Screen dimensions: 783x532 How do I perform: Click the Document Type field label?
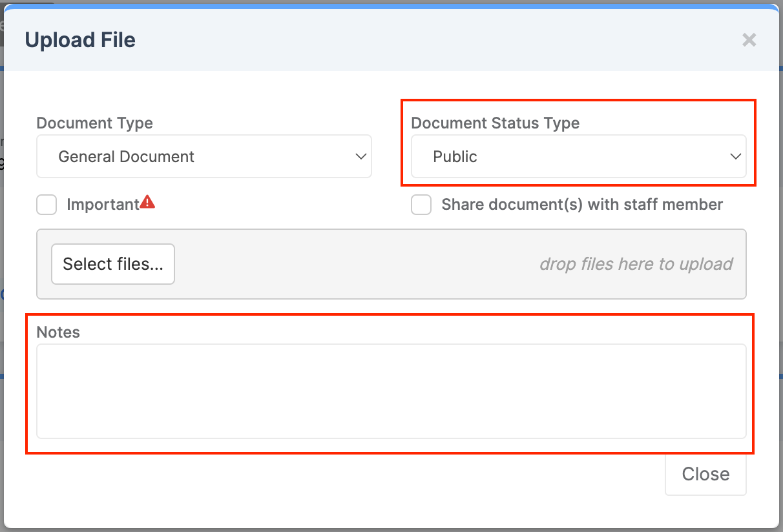(x=94, y=123)
